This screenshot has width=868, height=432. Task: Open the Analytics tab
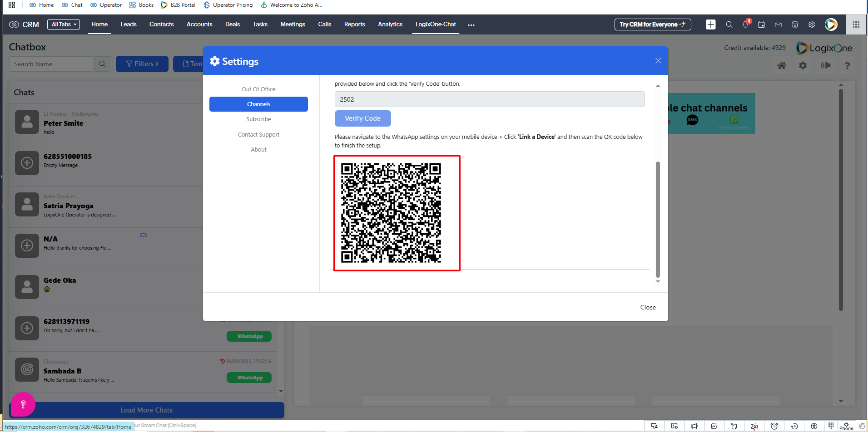click(390, 25)
